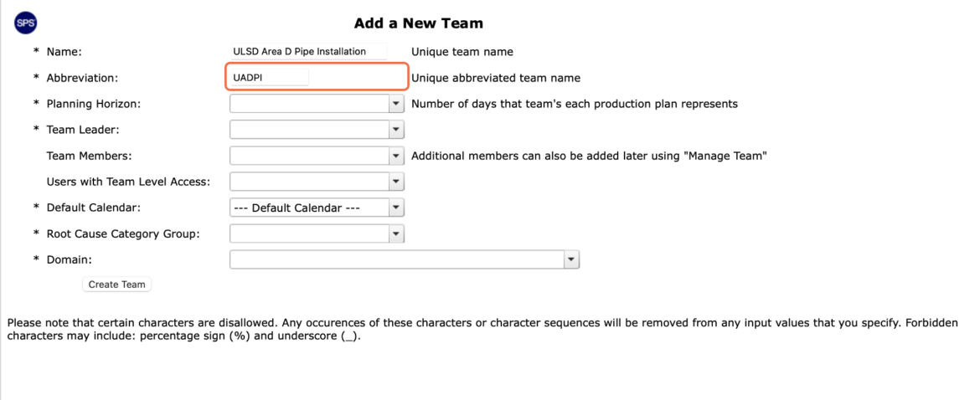This screenshot has height=400, width=980.
Task: Open the Default Calendar dropdown arrow
Action: 396,208
